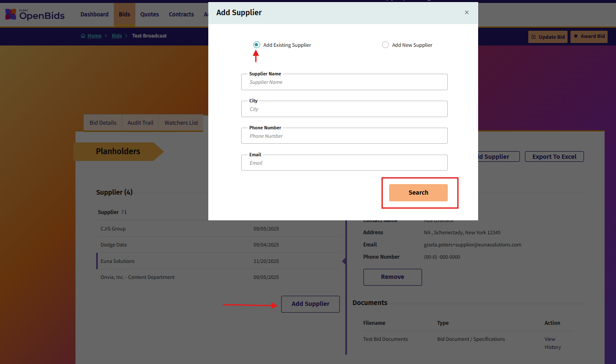Viewport: 616px width, 364px height.
Task: Click the home icon in breadcrumb
Action: click(83, 36)
